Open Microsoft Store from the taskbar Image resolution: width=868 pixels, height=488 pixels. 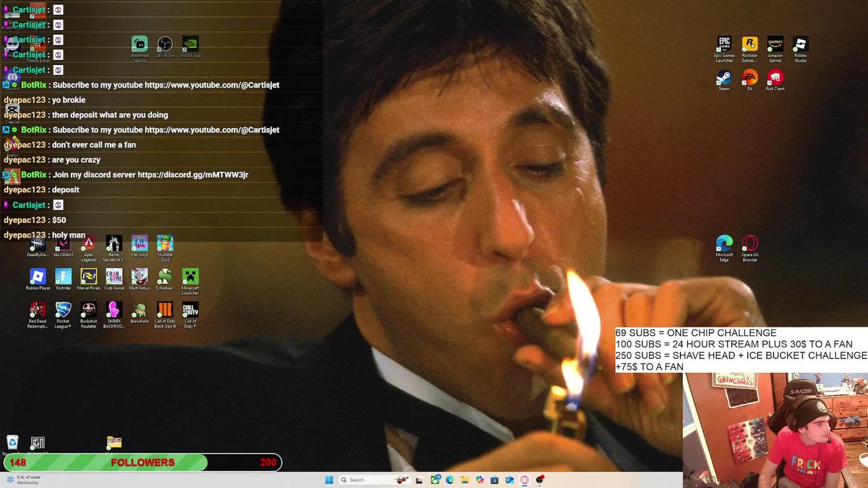[x=494, y=480]
